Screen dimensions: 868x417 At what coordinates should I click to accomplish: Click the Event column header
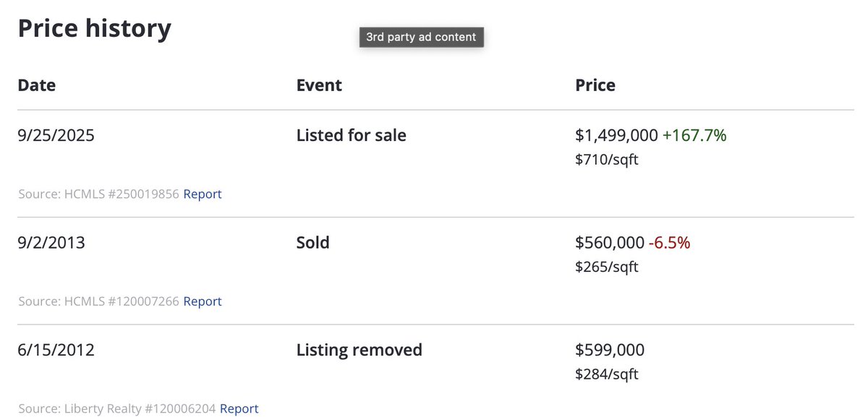pyautogui.click(x=319, y=85)
